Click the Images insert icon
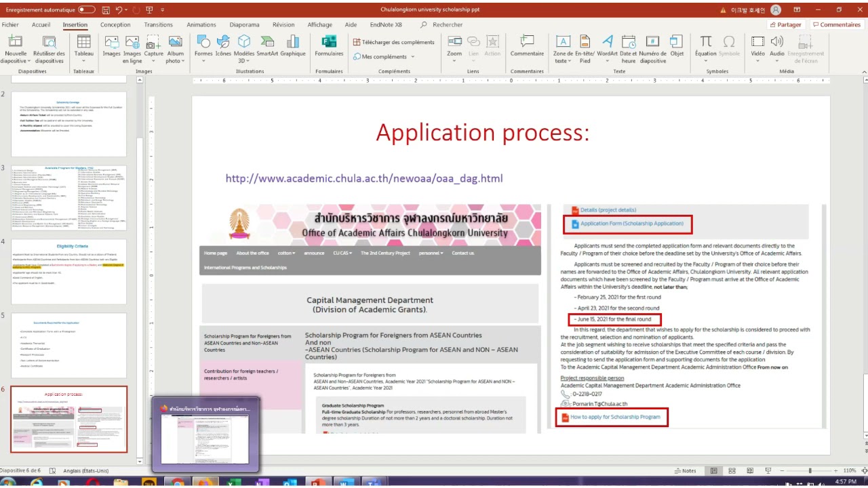This screenshot has height=488, width=868. (x=111, y=42)
